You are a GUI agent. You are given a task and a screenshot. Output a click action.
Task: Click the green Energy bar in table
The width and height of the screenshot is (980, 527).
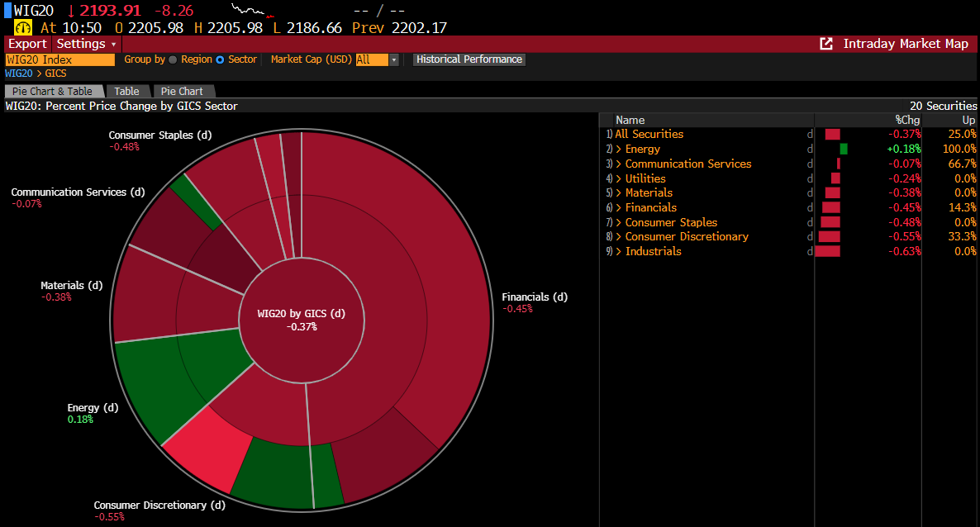[844, 149]
